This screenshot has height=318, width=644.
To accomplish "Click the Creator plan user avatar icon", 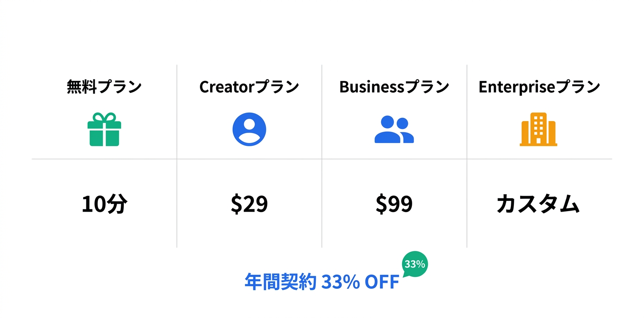I will pyautogui.click(x=249, y=129).
